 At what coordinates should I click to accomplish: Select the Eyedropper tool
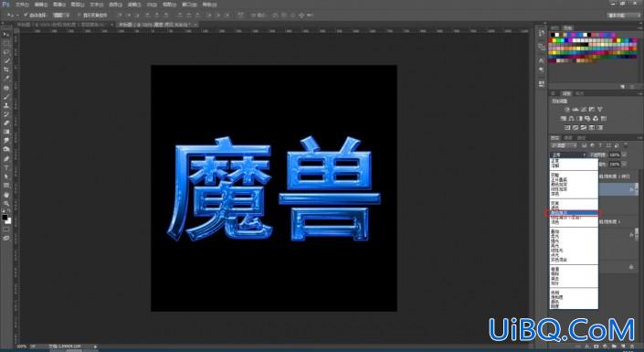click(x=6, y=78)
